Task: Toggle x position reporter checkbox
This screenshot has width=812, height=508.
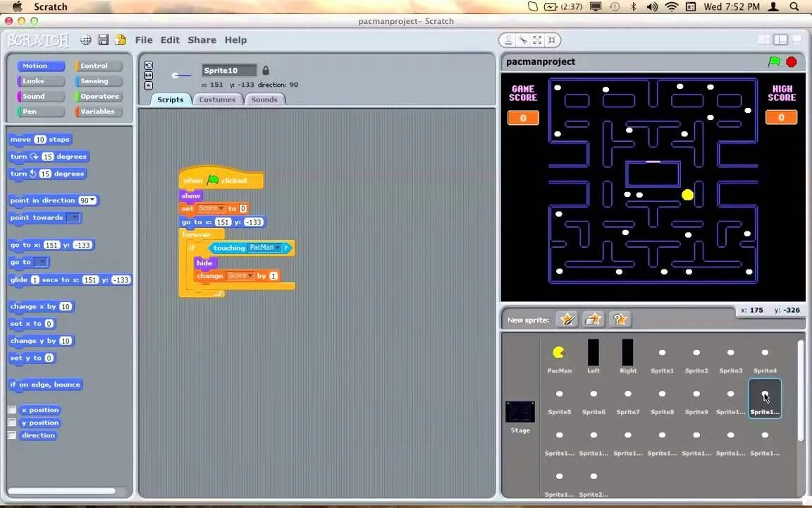Action: click(x=12, y=409)
